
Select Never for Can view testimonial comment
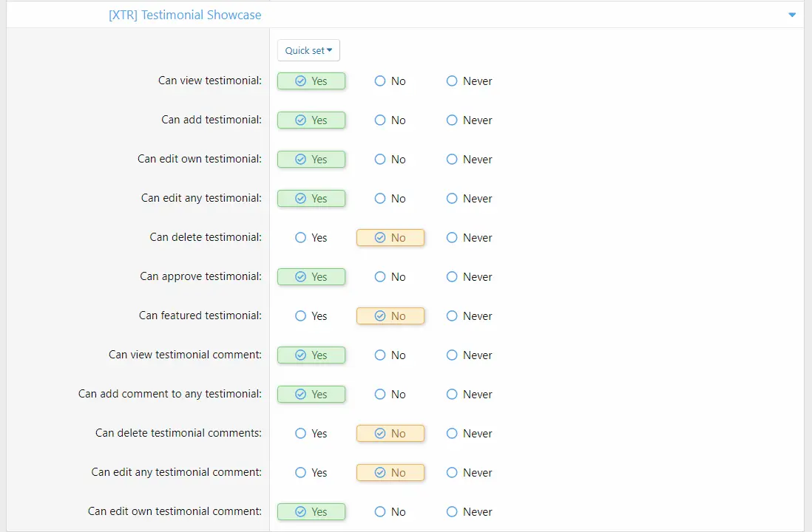[x=469, y=355]
